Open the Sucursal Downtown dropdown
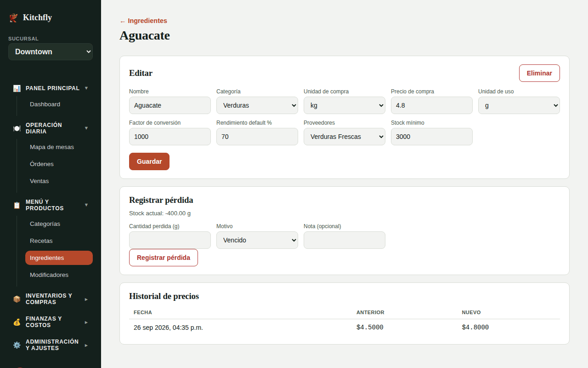The height and width of the screenshot is (368, 588). (51, 52)
